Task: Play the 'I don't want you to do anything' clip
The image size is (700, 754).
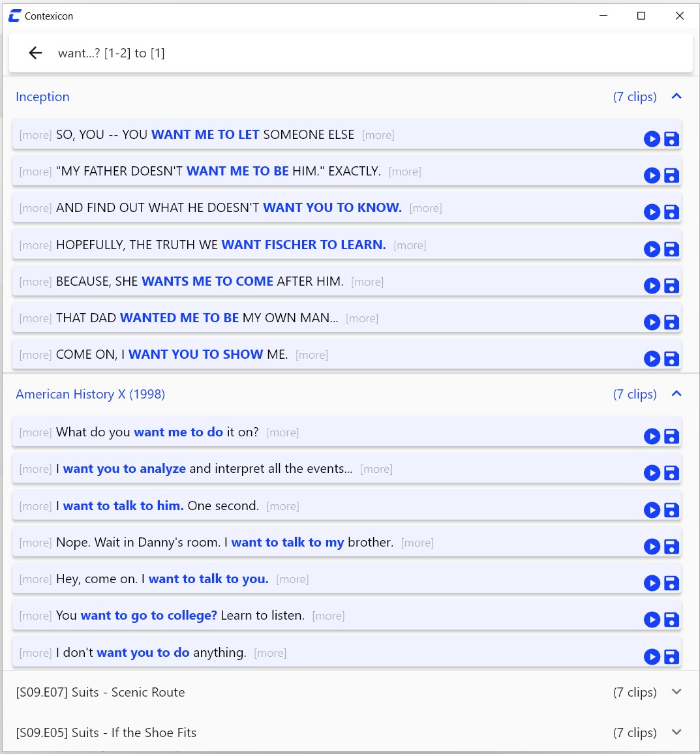Action: (x=652, y=656)
